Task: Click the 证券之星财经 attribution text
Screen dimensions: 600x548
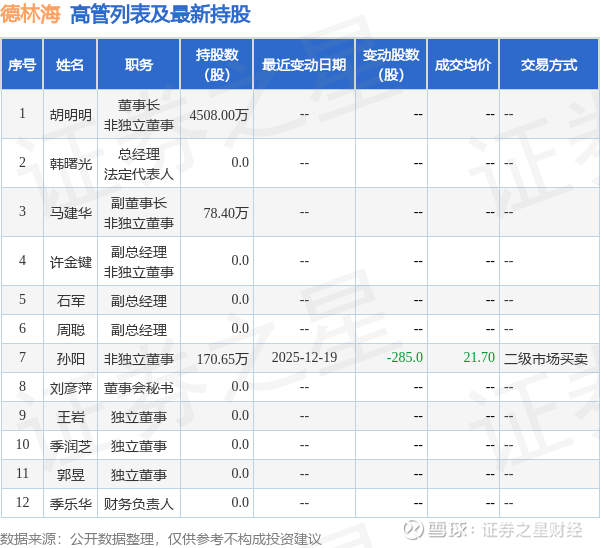Action: (532, 530)
